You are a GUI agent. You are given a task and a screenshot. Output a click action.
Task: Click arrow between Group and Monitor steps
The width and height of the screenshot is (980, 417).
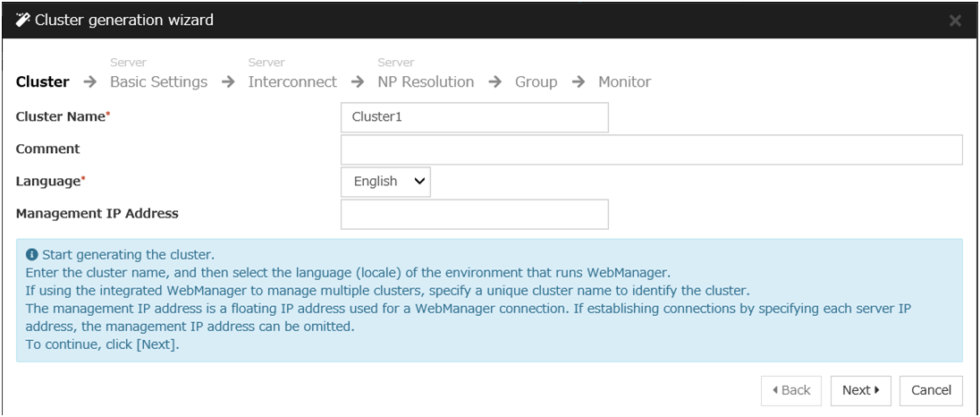click(x=578, y=82)
